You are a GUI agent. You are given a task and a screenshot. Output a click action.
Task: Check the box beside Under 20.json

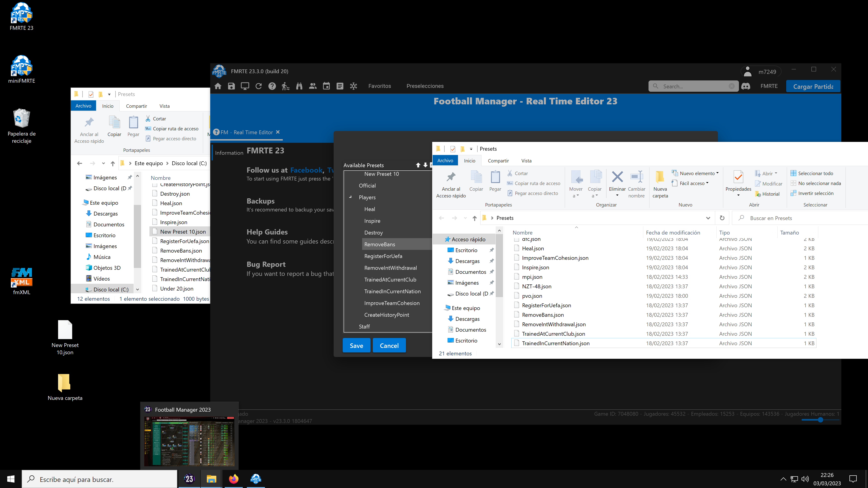pos(155,289)
